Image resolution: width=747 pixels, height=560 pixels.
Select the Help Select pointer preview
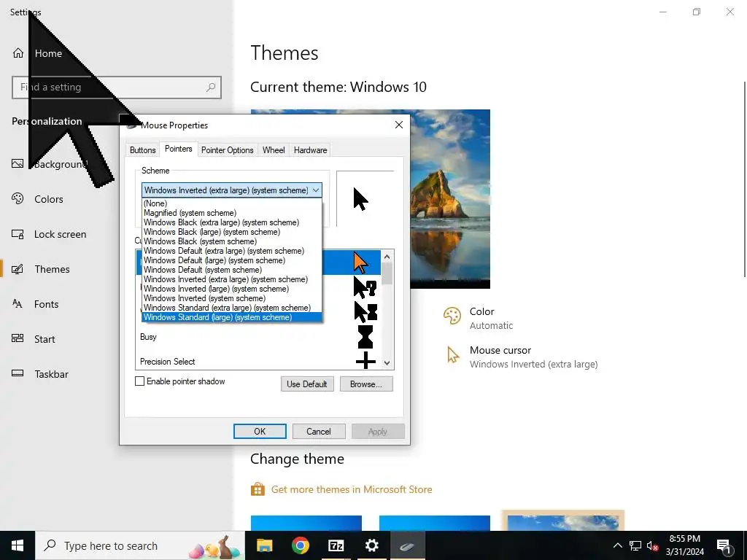pyautogui.click(x=365, y=287)
